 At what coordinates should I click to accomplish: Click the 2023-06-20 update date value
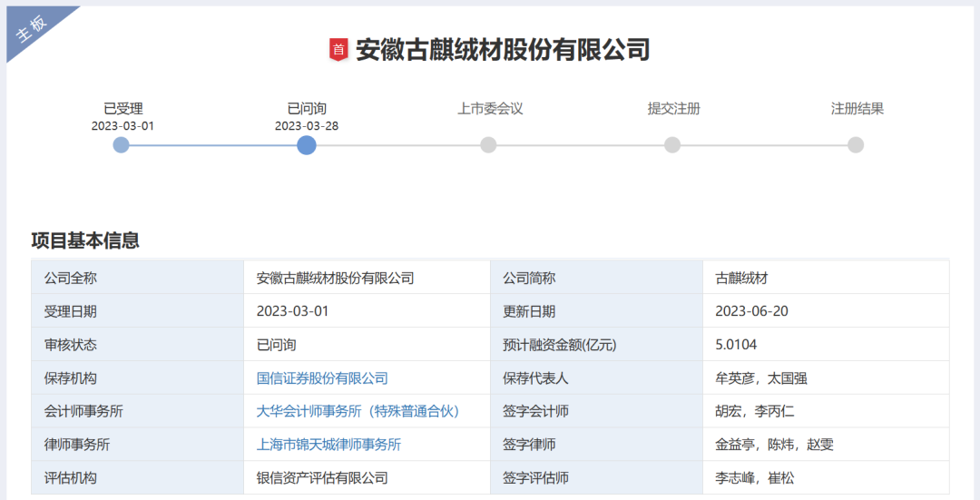click(x=827, y=311)
